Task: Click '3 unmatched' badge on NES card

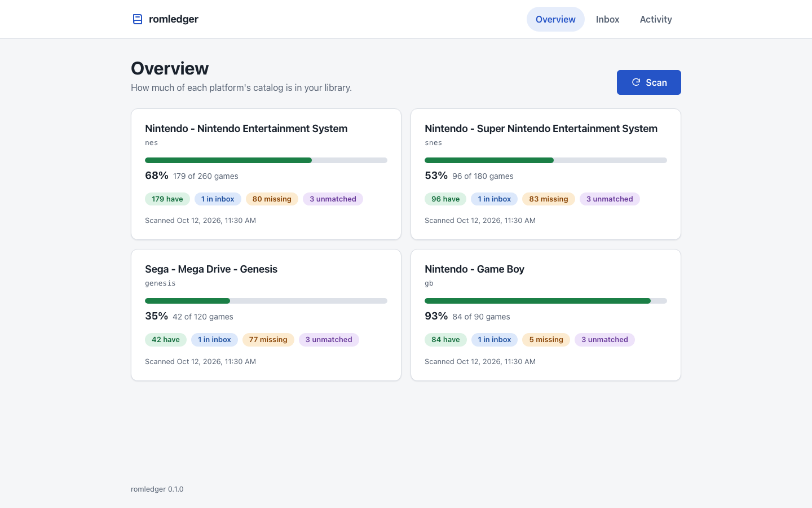Action: [333, 199]
